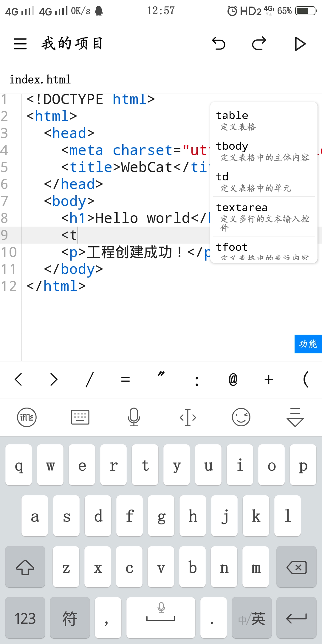The width and height of the screenshot is (322, 644).
Task: Tap the backspace delete key
Action: coord(296,567)
